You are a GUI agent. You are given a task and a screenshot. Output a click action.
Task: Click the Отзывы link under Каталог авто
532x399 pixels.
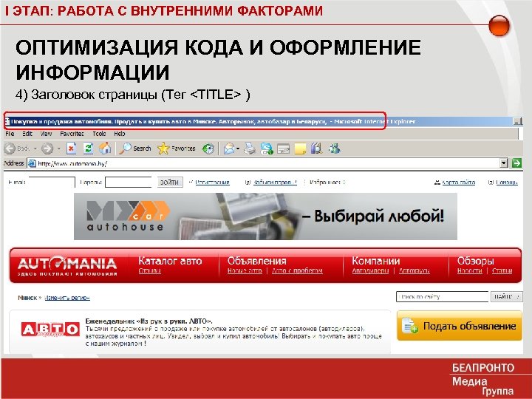tap(149, 270)
